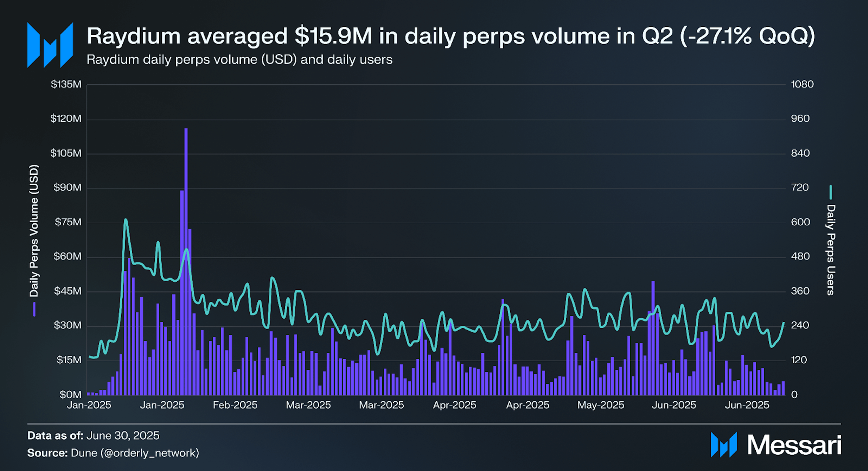
Task: Click the first Jan-2025 x-axis label
Action: (x=89, y=405)
